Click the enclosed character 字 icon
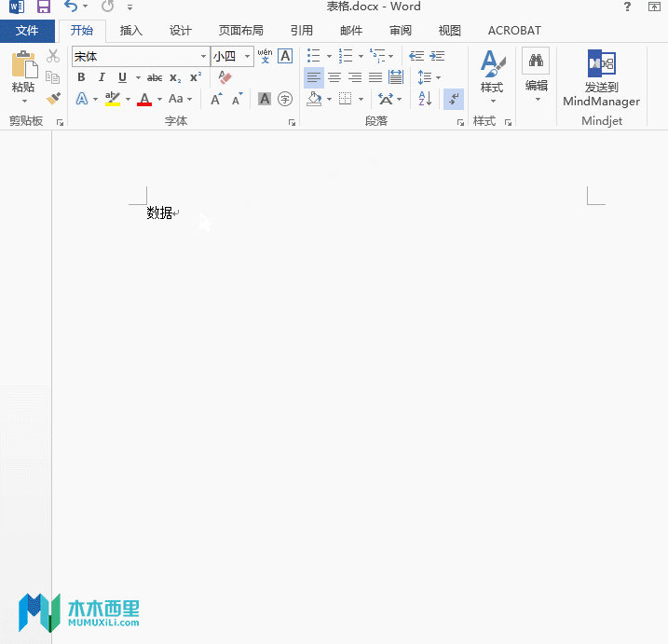The image size is (668, 644). 285,99
